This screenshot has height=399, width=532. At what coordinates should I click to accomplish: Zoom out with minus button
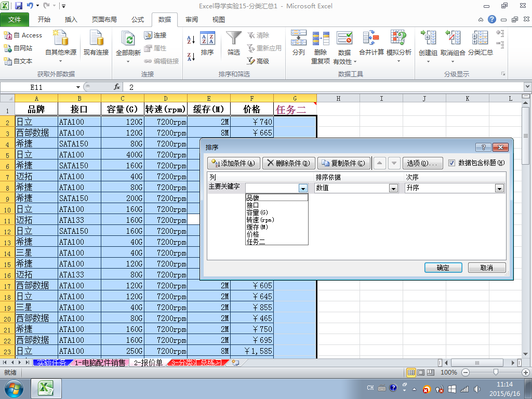point(465,372)
